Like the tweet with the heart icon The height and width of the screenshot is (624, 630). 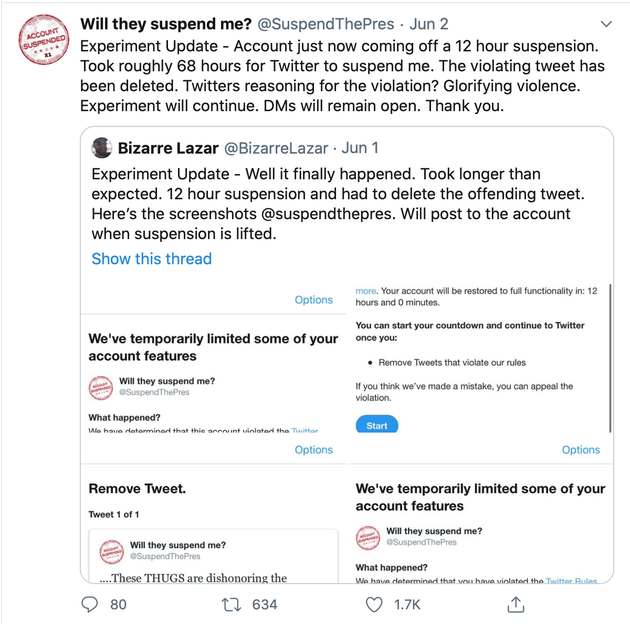(374, 604)
